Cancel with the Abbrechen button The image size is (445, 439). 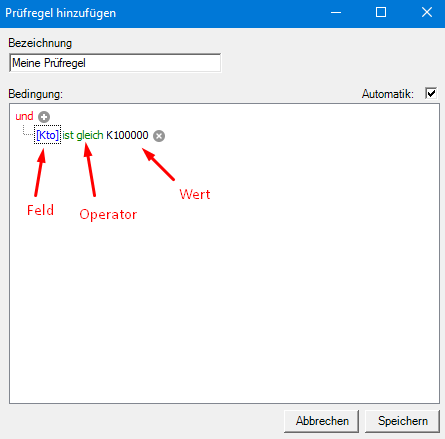click(322, 421)
